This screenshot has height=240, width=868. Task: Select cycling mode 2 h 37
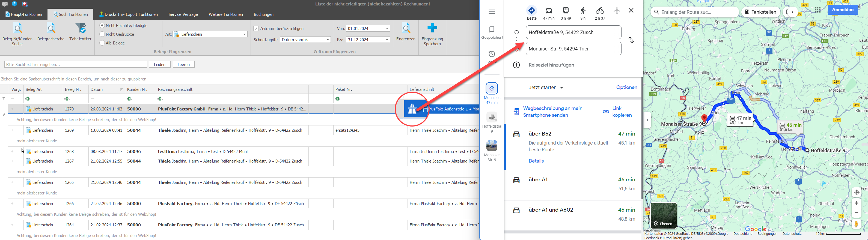[x=600, y=13]
